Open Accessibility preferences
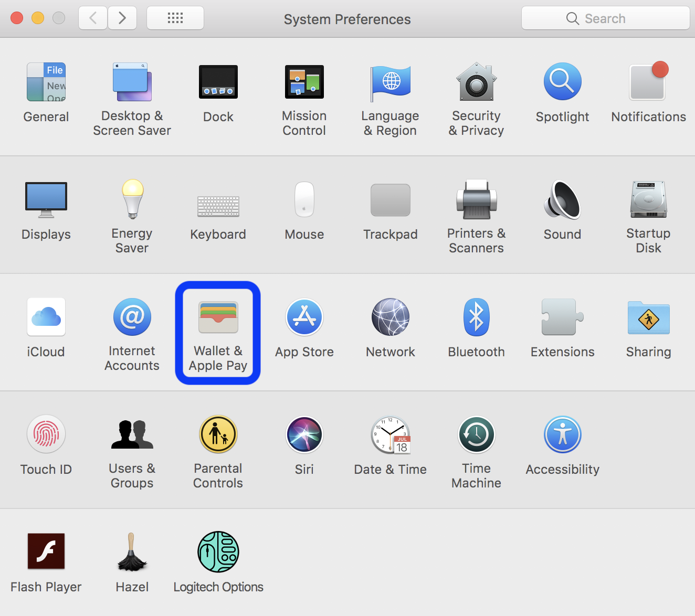The image size is (695, 616). click(x=562, y=435)
